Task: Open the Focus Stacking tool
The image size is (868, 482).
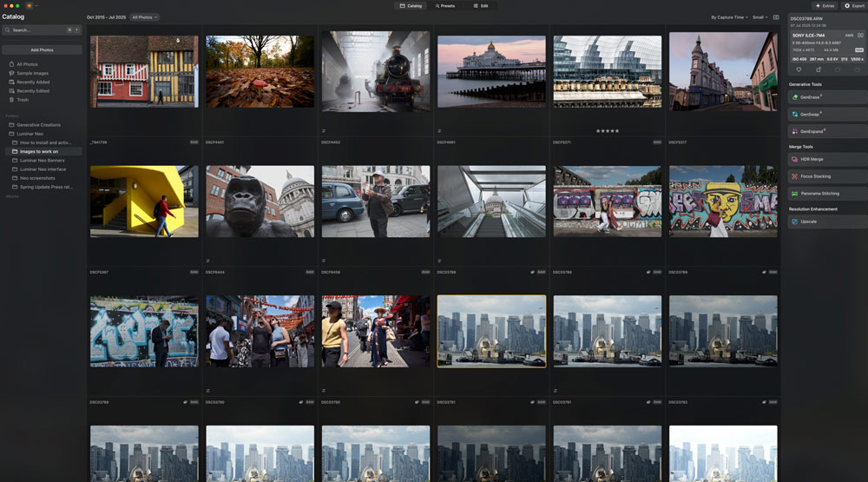Action: [827, 176]
